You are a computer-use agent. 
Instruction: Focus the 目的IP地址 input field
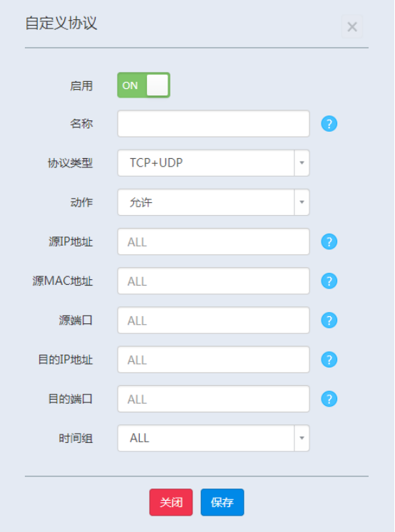(213, 360)
